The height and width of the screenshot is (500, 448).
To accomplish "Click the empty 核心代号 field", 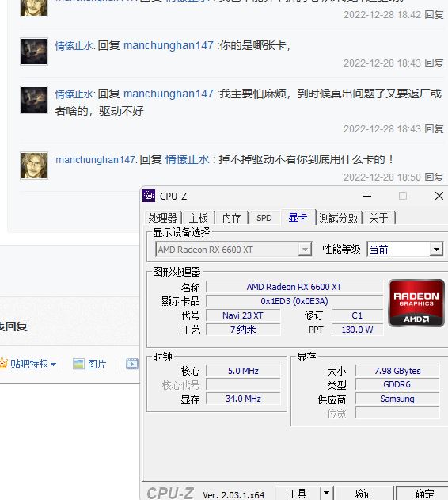I will (243, 384).
